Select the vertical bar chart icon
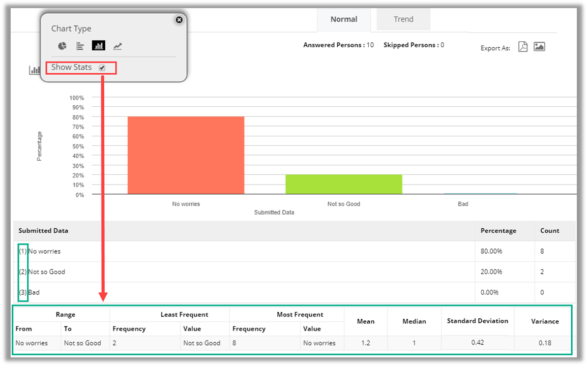 click(98, 46)
